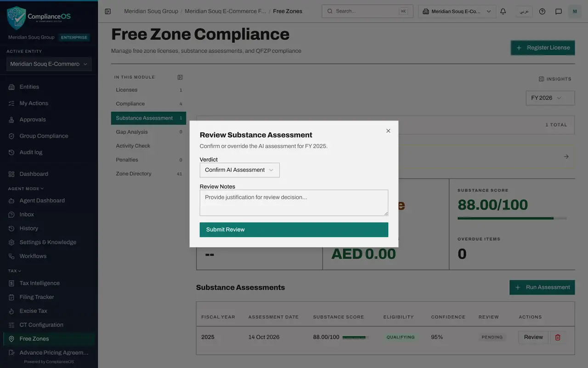Viewport: 588px width, 368px height.
Task: Open help question-mark icon
Action: pyautogui.click(x=542, y=11)
